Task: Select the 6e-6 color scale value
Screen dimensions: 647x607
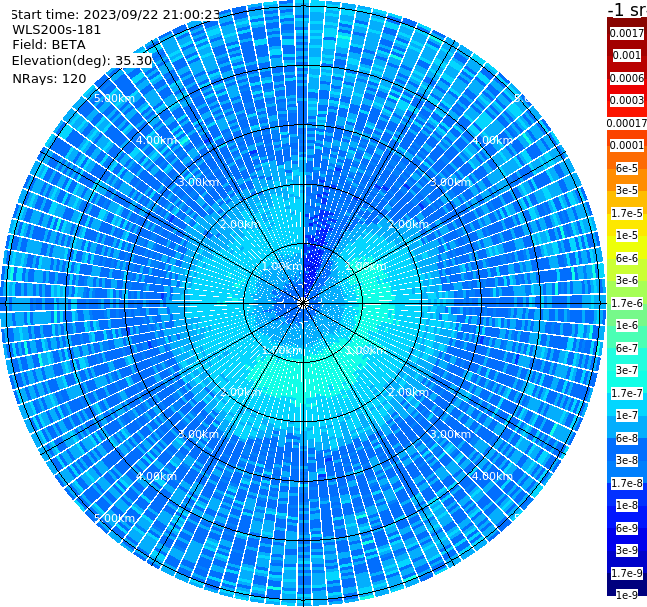Action: point(627,258)
